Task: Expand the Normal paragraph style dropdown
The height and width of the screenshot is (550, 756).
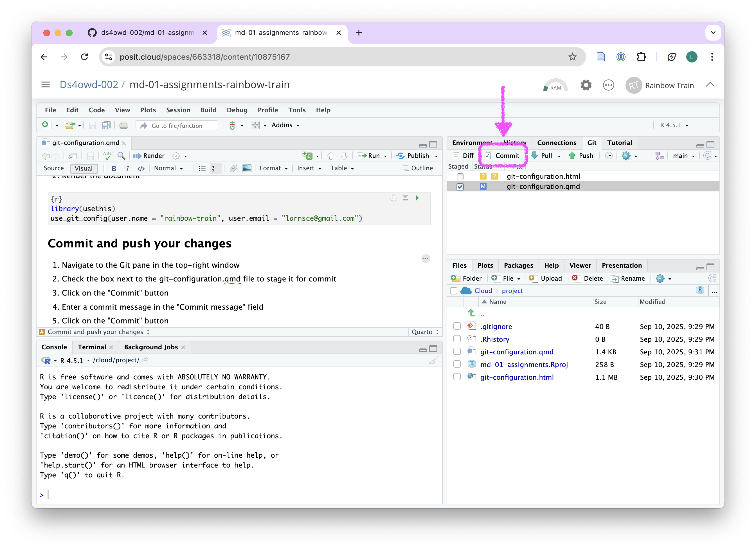Action: point(168,168)
